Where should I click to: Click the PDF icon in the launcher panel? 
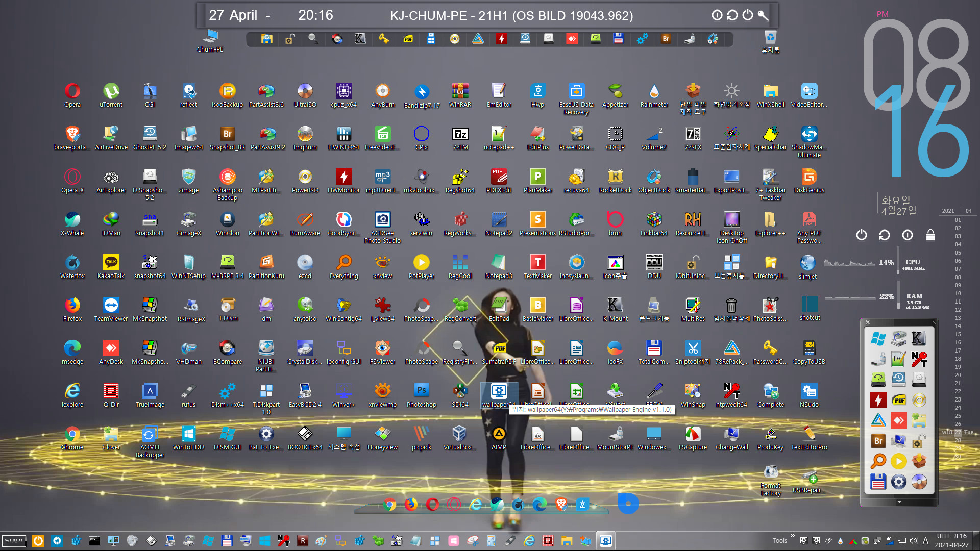click(898, 400)
